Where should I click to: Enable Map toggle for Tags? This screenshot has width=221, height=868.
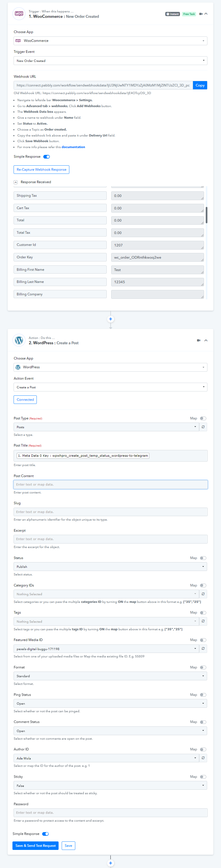[x=203, y=612]
